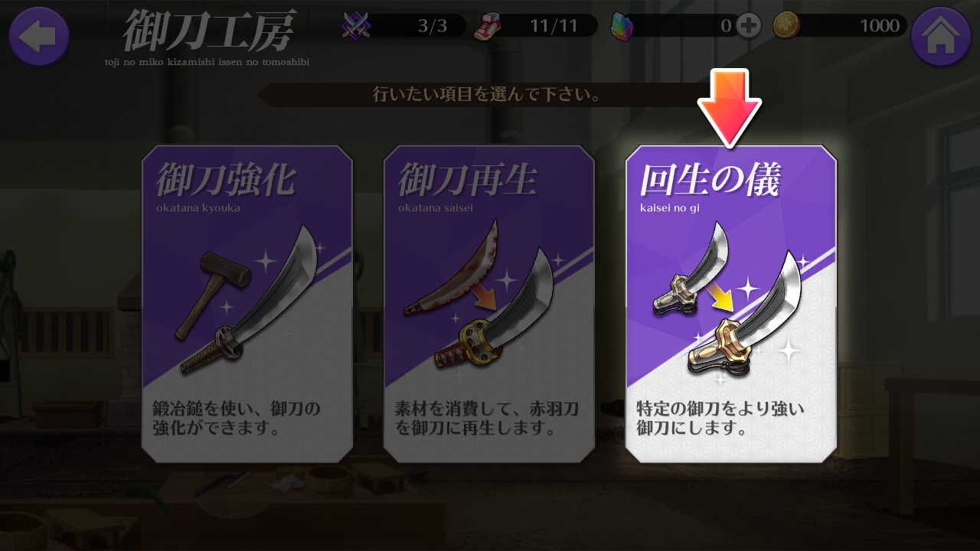This screenshot has width=980, height=551.
Task: Tap the red sneaker stamina icon
Action: tap(488, 26)
